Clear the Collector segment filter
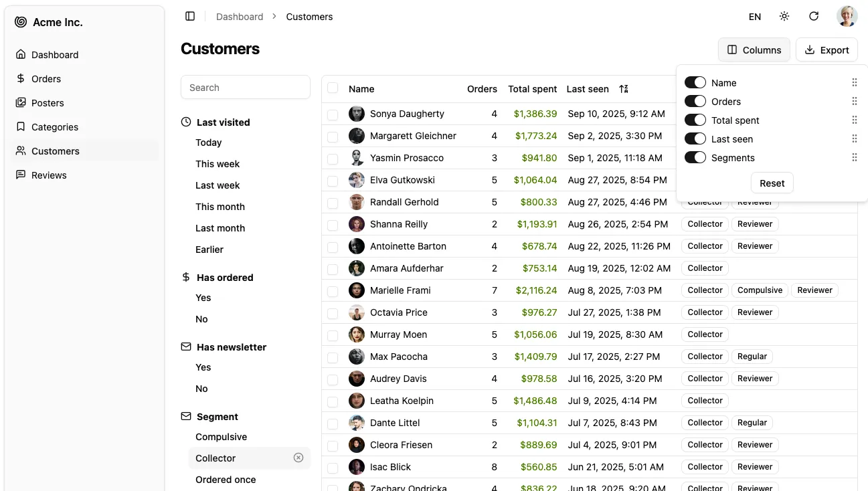 click(298, 458)
